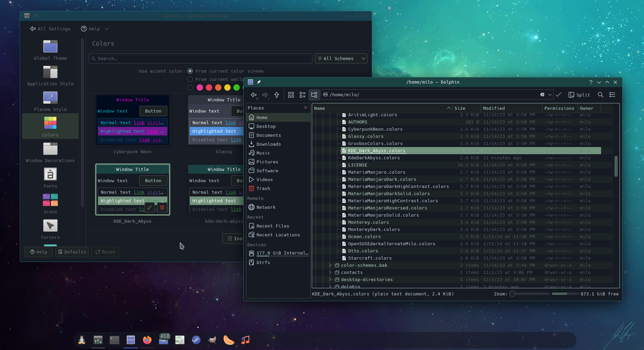Open Network in Places panel
The width and height of the screenshot is (644, 350).
click(x=278, y=207)
